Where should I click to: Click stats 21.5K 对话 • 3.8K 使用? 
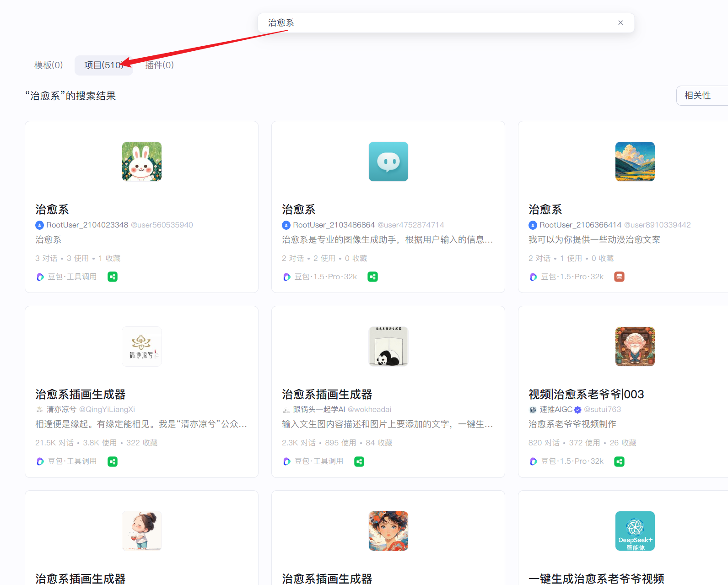click(76, 443)
